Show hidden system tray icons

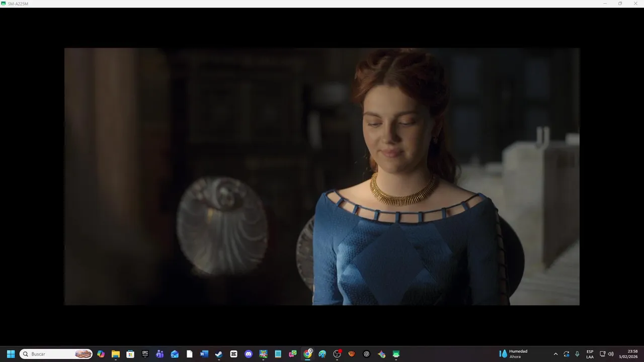coord(555,354)
